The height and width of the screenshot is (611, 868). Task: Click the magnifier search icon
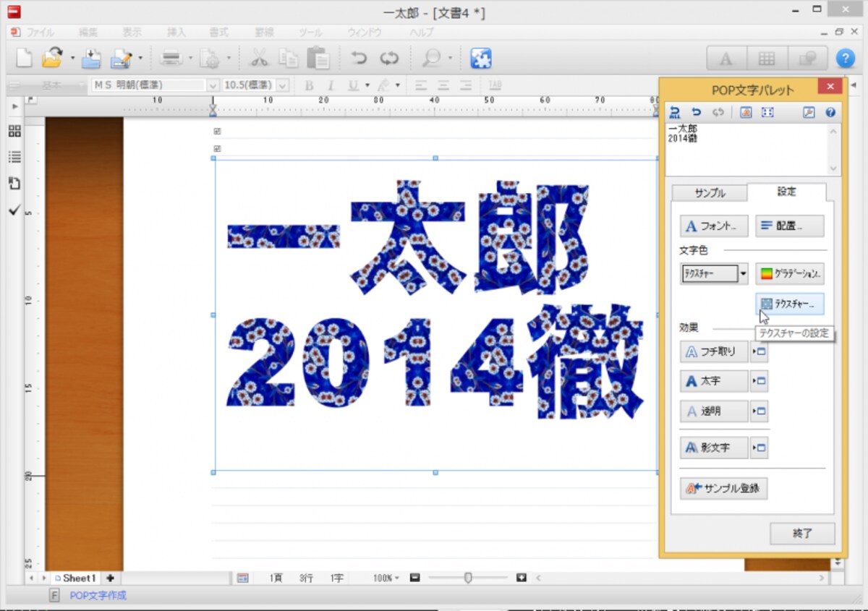pyautogui.click(x=431, y=58)
